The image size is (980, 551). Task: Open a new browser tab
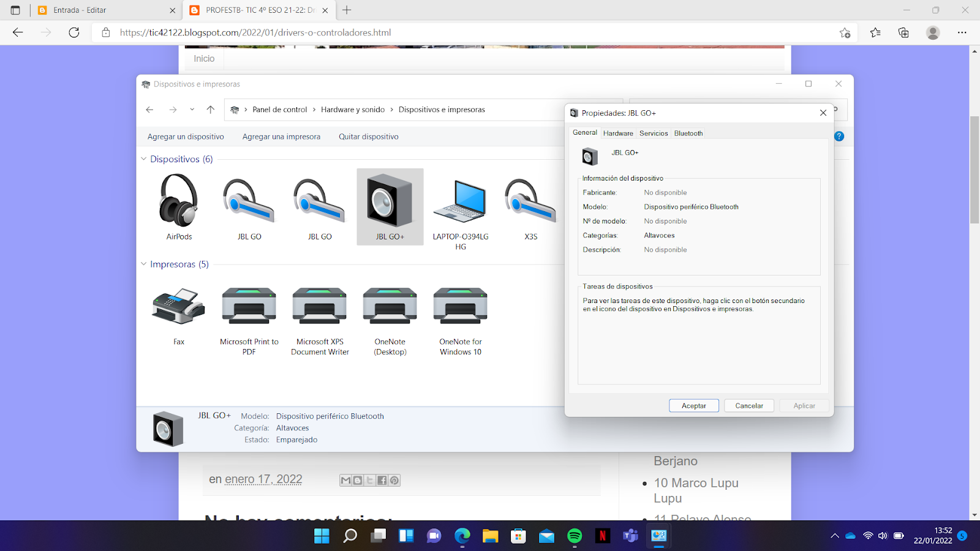[x=347, y=10]
